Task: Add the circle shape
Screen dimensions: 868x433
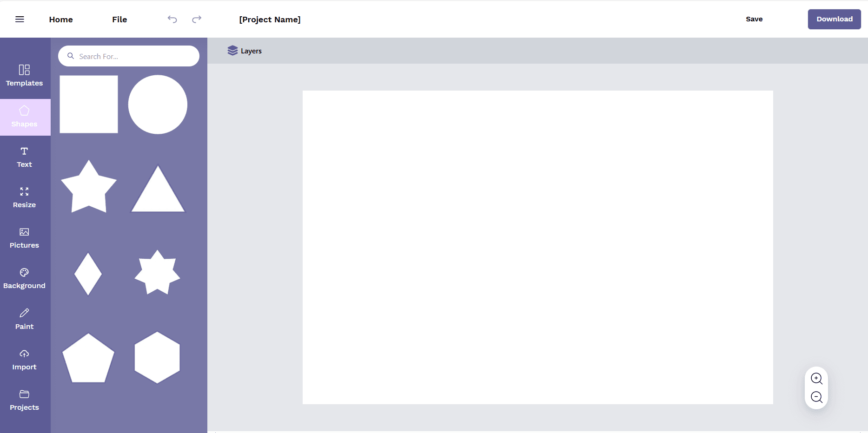Action: [158, 105]
